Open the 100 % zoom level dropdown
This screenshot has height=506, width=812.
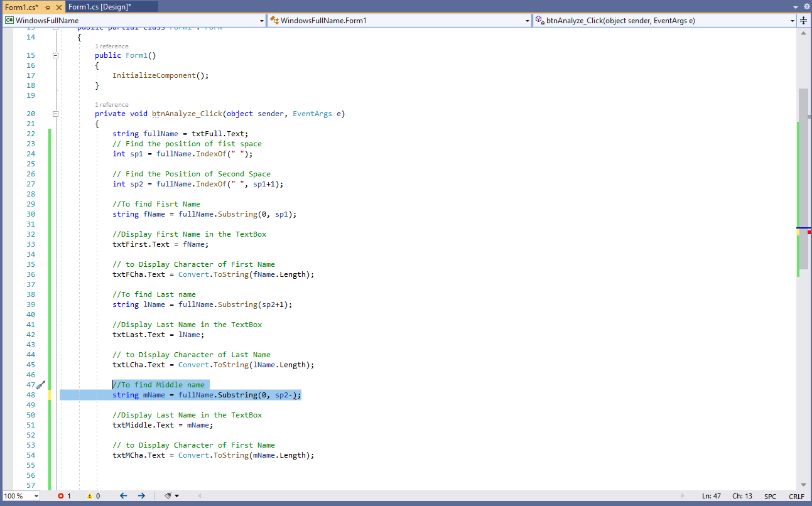coord(36,496)
